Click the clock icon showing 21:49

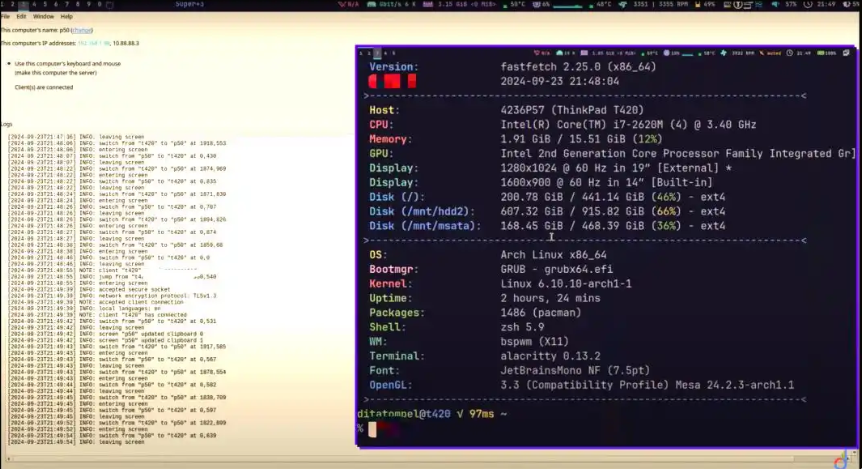808,4
